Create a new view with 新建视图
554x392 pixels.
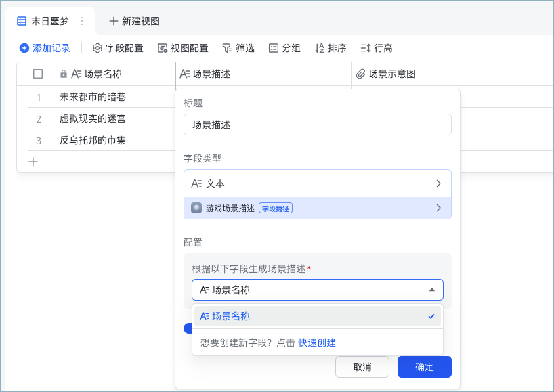(x=134, y=21)
